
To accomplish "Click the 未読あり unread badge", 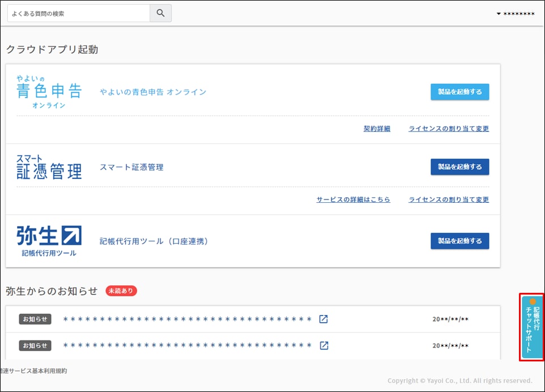I will [121, 291].
